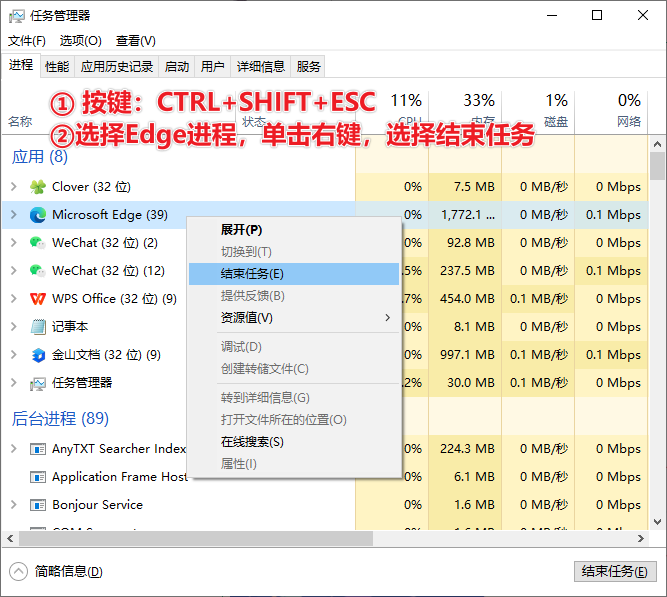This screenshot has width=667, height=597.
Task: Click the 454.0 MB memory cell
Action: tap(467, 299)
